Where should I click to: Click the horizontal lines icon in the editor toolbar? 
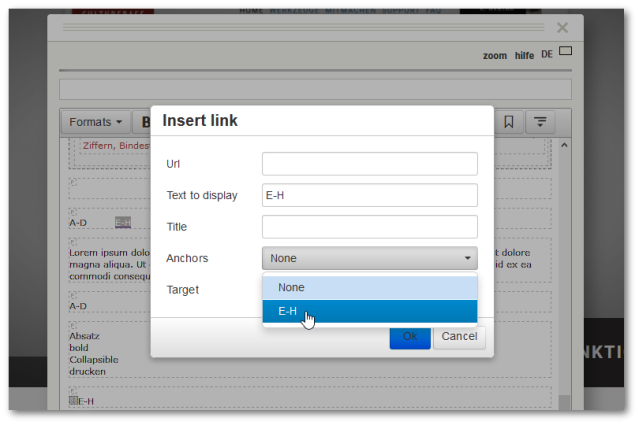pyautogui.click(x=540, y=122)
